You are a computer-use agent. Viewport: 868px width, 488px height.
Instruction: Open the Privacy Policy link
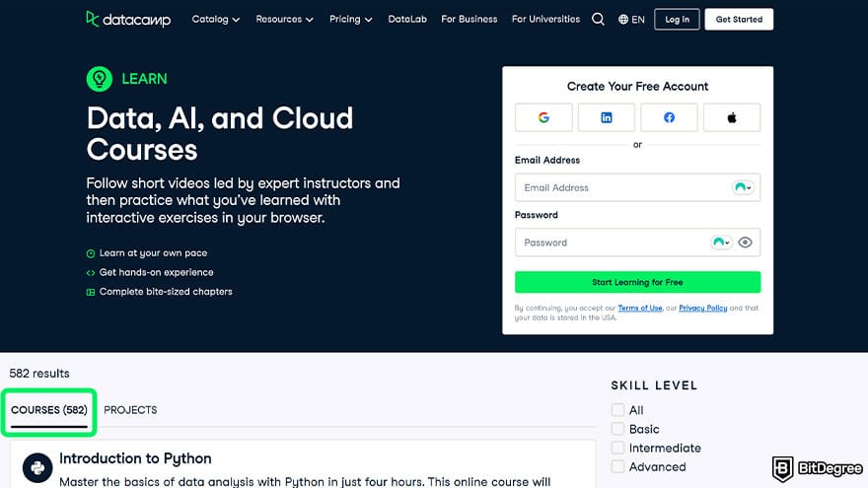703,309
